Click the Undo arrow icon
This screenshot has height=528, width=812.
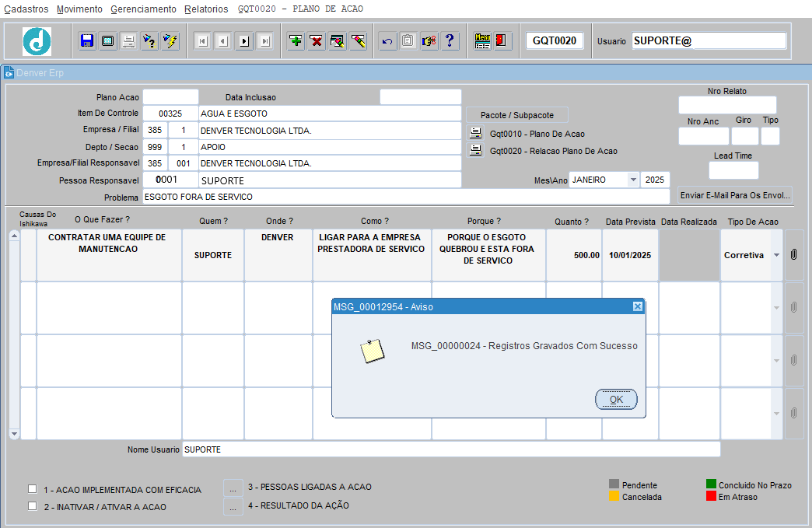[x=387, y=41]
